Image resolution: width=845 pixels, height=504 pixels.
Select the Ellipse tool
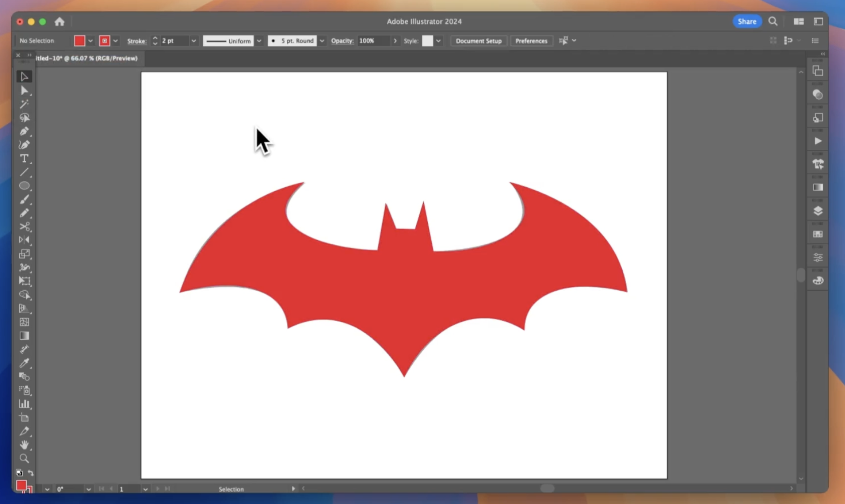(x=24, y=186)
